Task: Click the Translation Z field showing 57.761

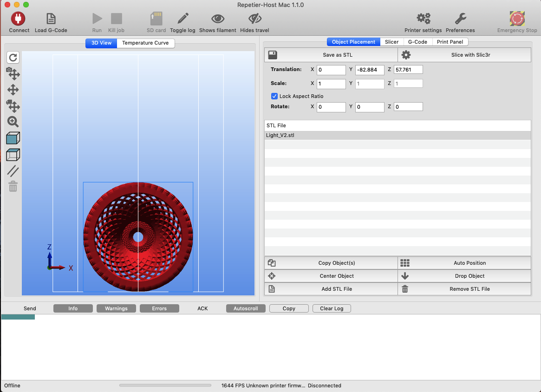Action: [x=408, y=70]
